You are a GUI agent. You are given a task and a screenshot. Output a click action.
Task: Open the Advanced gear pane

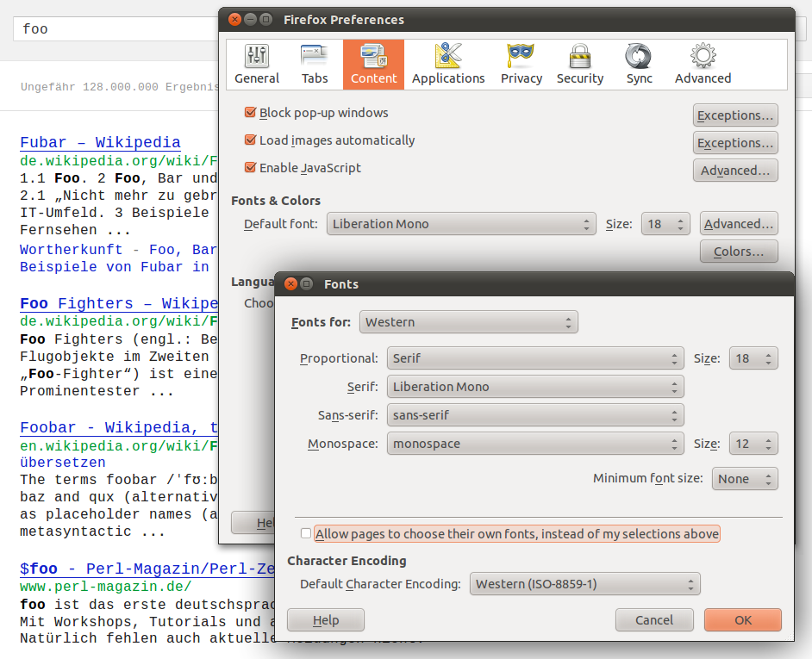703,65
